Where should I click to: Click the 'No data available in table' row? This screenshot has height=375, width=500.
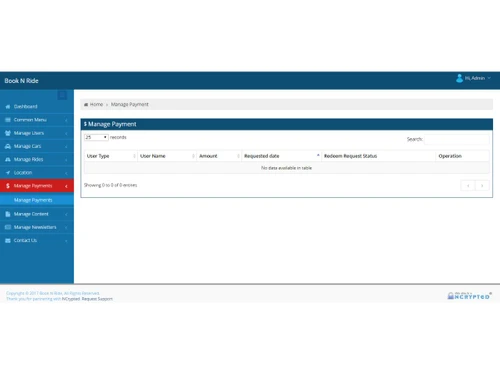pyautogui.click(x=287, y=168)
